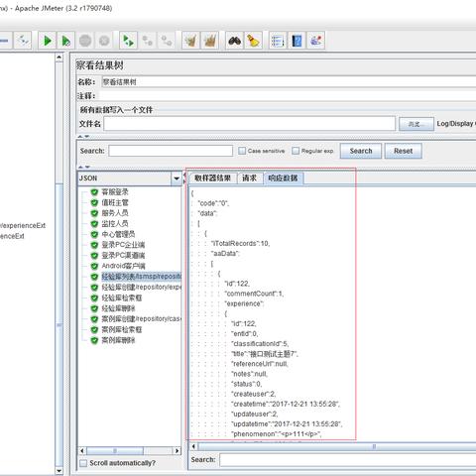
Task: Click the green Start button
Action: pyautogui.click(x=48, y=41)
